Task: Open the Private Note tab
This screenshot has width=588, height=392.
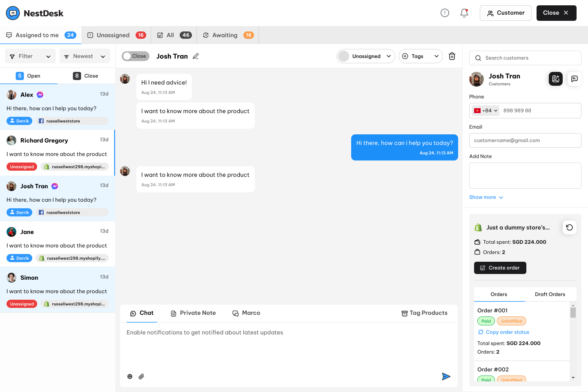Action: [193, 313]
